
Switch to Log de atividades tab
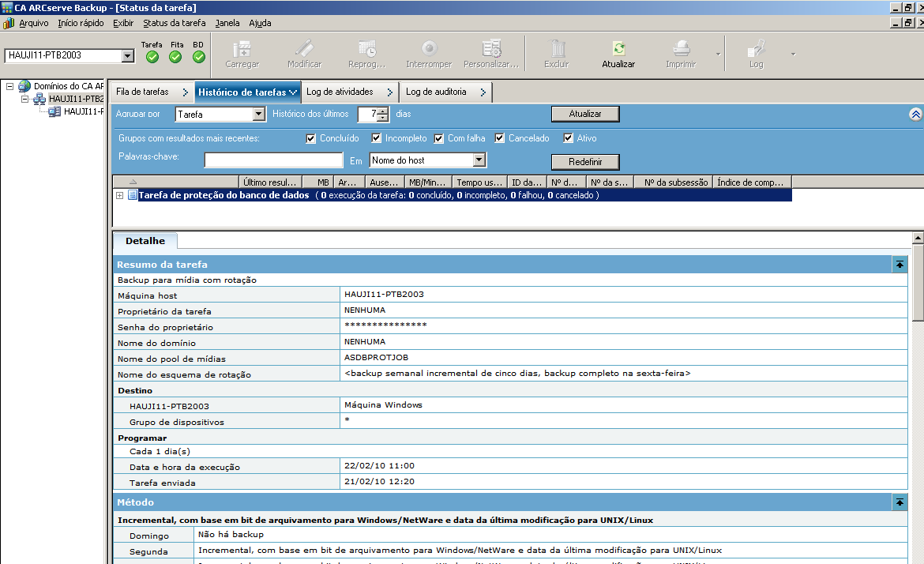tap(340, 92)
